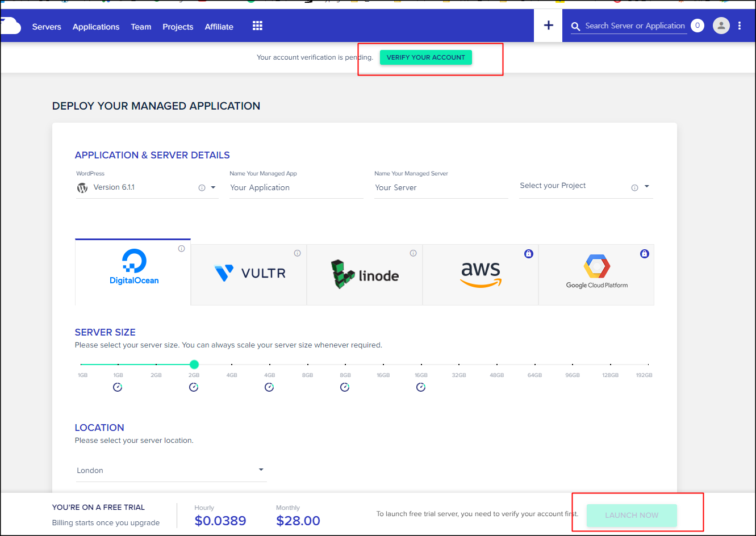756x536 pixels.
Task: Click lock icon on AWS card
Action: tap(529, 254)
